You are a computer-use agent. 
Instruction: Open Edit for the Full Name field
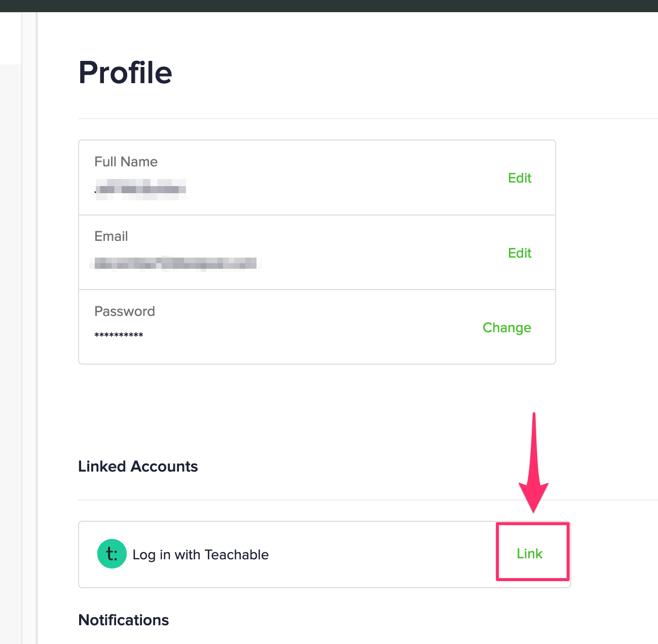[520, 178]
